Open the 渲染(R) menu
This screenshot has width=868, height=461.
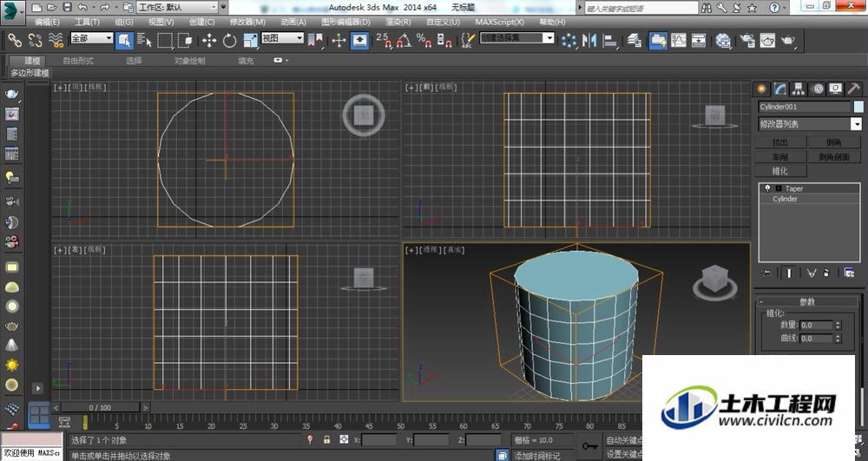[x=398, y=22]
